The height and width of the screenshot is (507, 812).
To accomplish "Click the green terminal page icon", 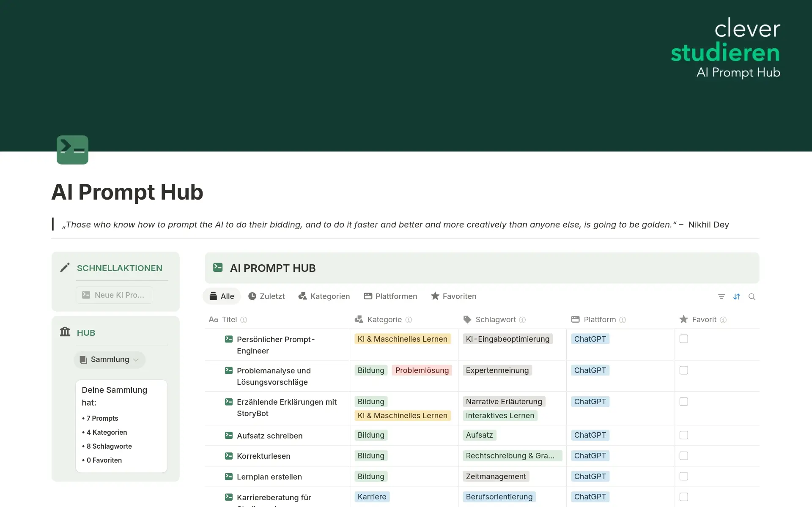I will click(72, 150).
